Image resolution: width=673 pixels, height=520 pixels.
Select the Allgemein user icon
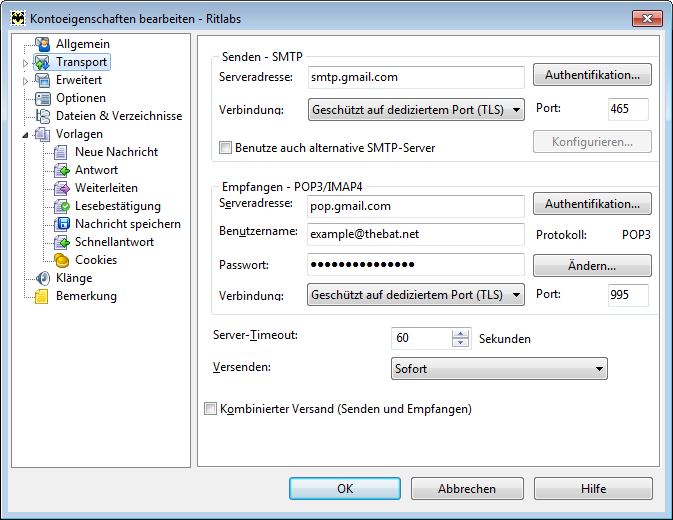[42, 44]
